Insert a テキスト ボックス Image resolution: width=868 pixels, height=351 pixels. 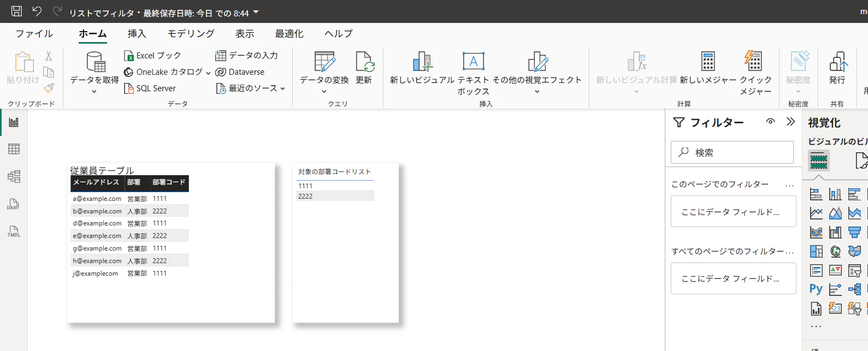coord(474,74)
